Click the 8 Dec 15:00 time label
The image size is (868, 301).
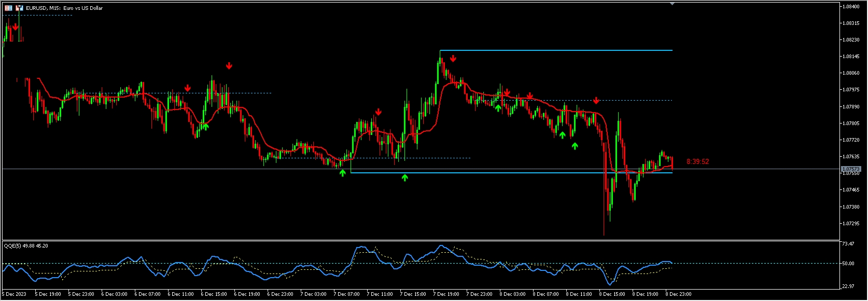(612, 294)
